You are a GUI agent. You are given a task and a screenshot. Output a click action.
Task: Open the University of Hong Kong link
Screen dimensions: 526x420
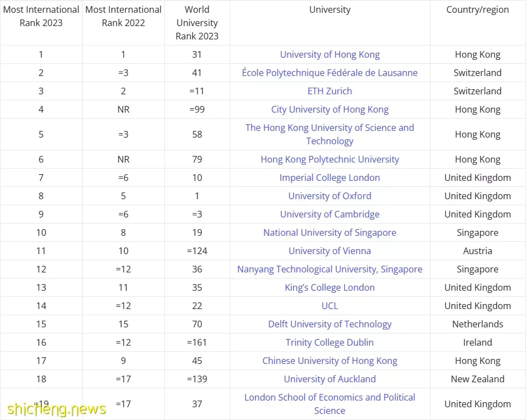coord(330,55)
